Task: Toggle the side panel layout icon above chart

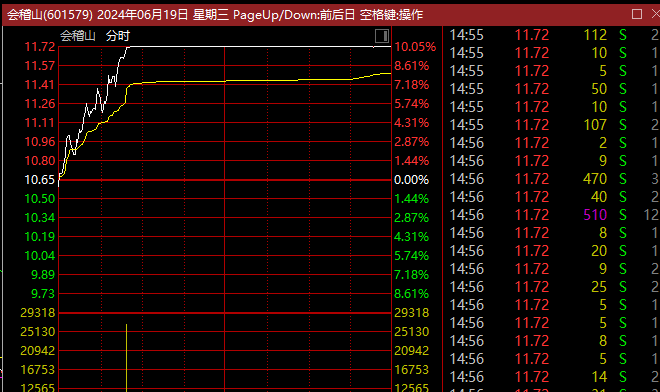Action: pyautogui.click(x=382, y=36)
